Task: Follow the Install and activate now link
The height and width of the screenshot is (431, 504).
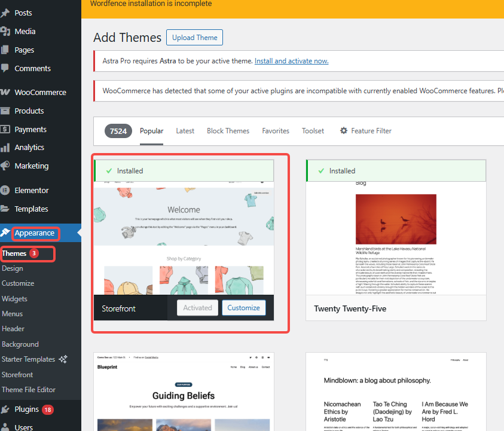Action: [291, 60]
